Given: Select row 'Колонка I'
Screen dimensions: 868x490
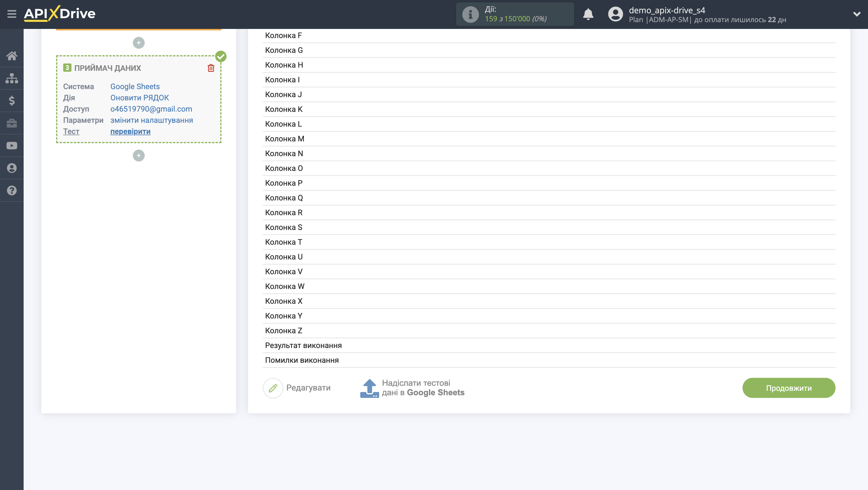Looking at the screenshot, I should tap(549, 80).
